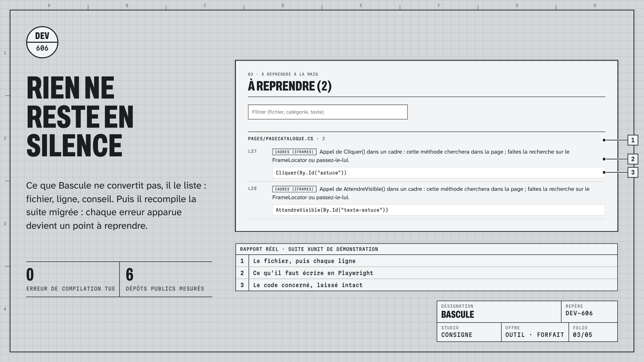This screenshot has height=362, width=644.
Task: Click the DEV 606 round badge
Action: [x=42, y=42]
